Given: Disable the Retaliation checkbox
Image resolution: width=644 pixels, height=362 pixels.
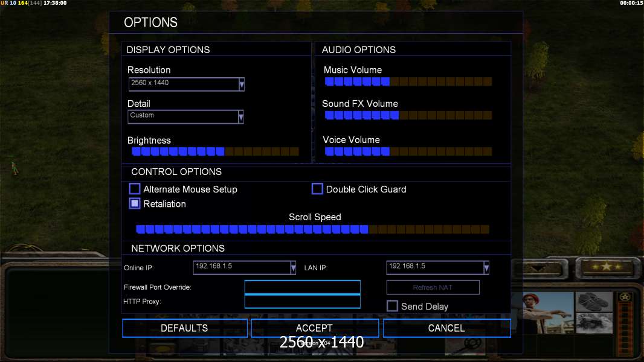Looking at the screenshot, I should point(135,203).
